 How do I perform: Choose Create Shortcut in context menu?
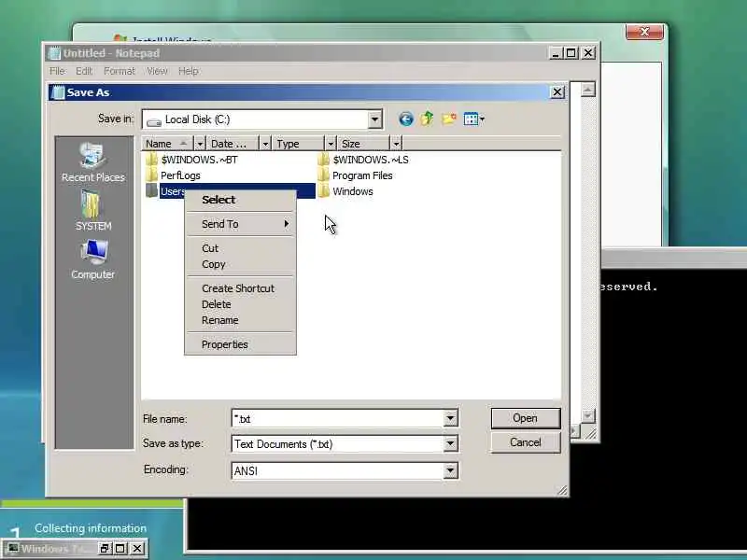(x=240, y=288)
